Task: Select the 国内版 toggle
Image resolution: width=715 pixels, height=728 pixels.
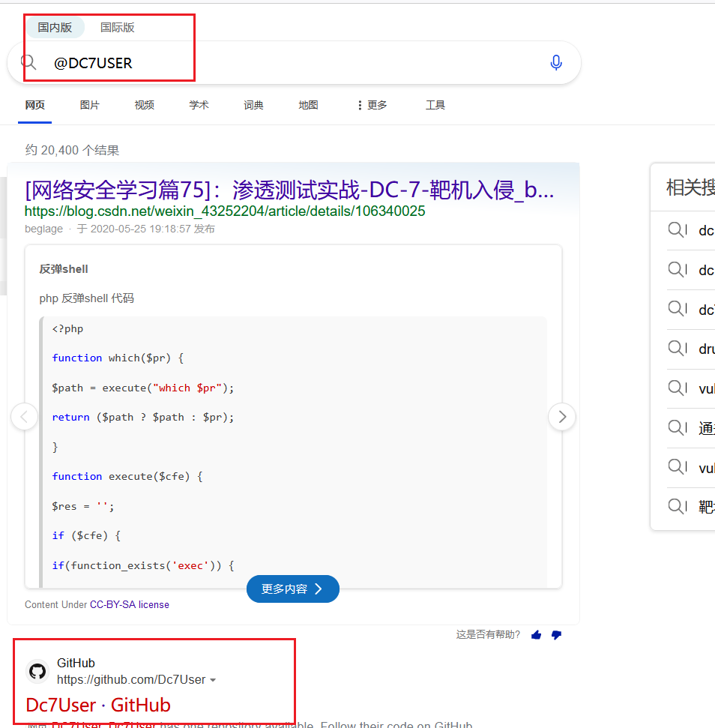Action: click(55, 28)
